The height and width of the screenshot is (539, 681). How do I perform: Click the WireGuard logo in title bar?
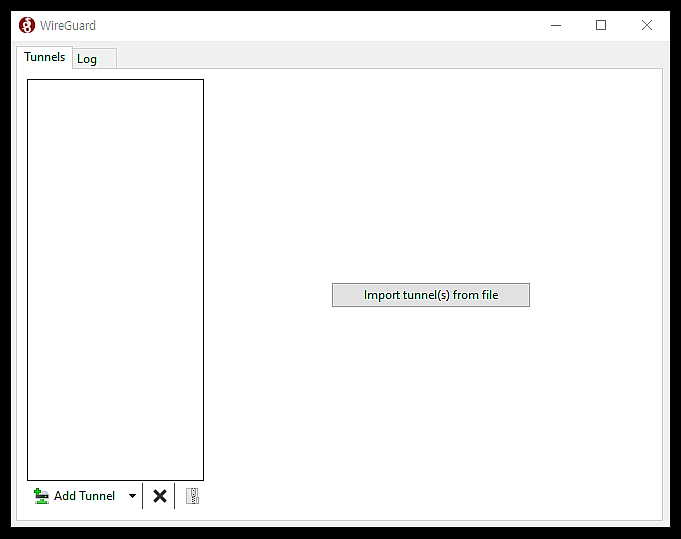click(x=26, y=25)
